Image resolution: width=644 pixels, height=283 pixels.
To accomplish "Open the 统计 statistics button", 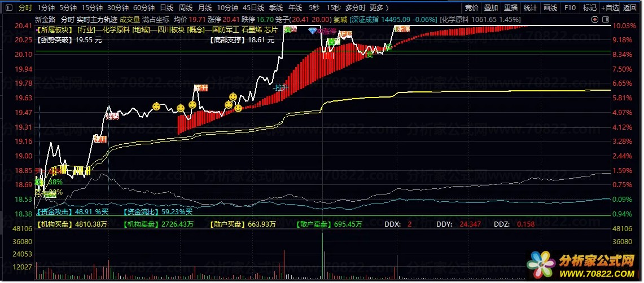I will (x=530, y=7).
